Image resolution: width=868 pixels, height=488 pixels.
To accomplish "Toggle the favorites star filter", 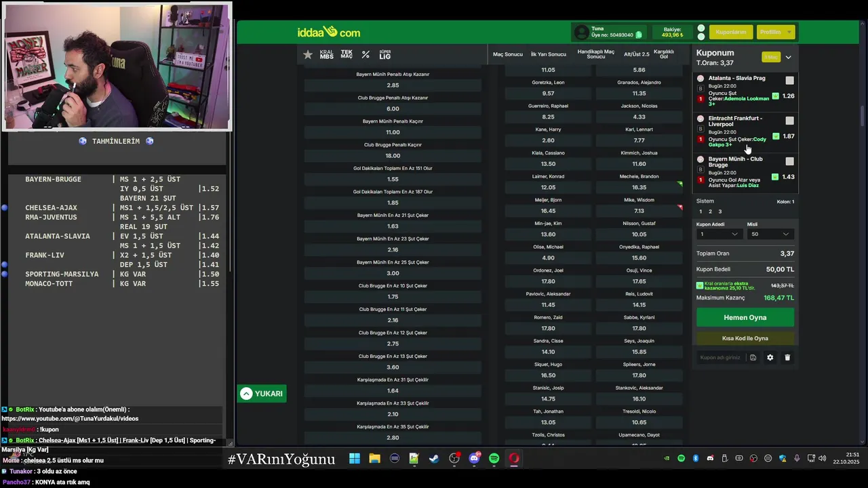I will tap(308, 54).
